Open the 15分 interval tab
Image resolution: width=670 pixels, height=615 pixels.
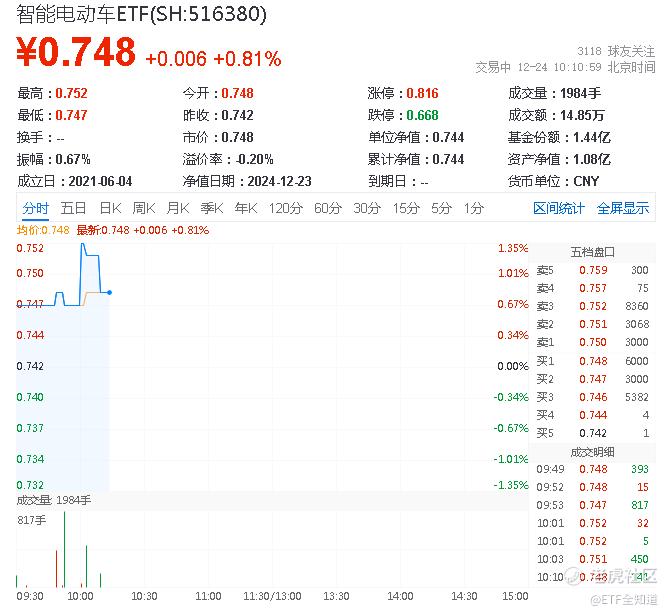[405, 208]
